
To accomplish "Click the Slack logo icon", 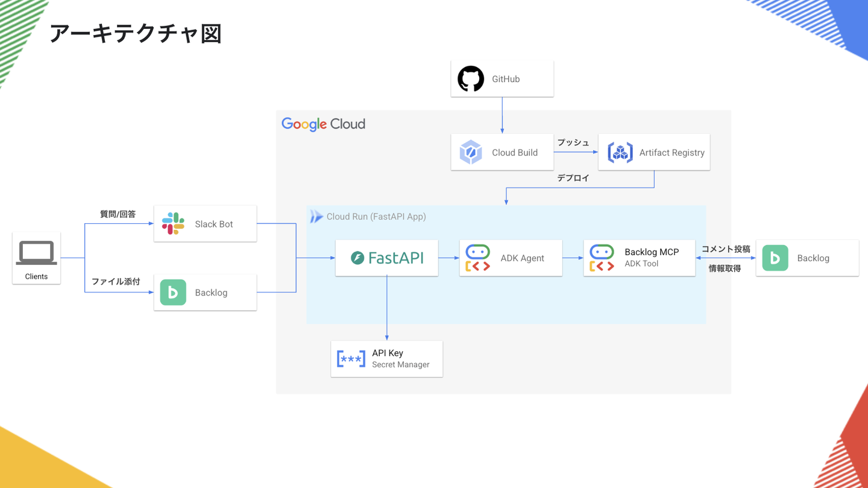I will tap(173, 224).
